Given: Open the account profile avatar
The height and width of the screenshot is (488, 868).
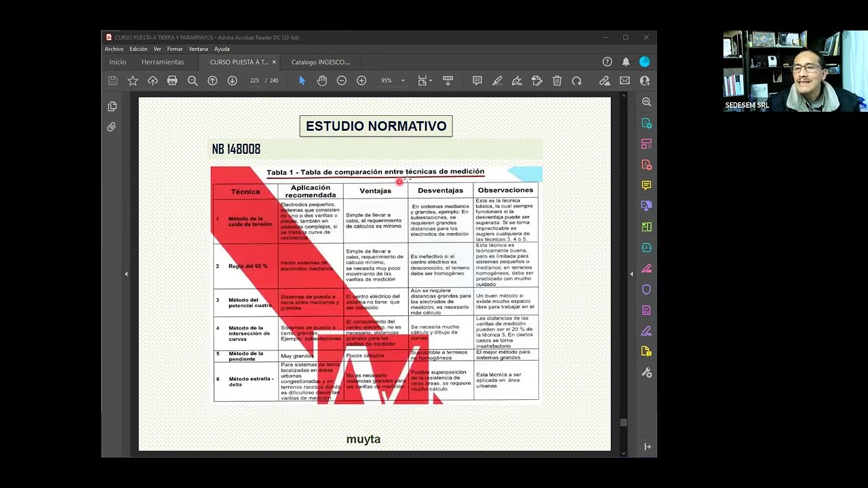Looking at the screenshot, I should point(644,62).
